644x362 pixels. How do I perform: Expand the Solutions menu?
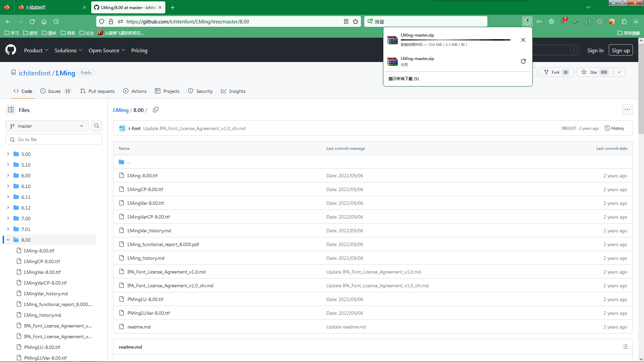click(68, 50)
